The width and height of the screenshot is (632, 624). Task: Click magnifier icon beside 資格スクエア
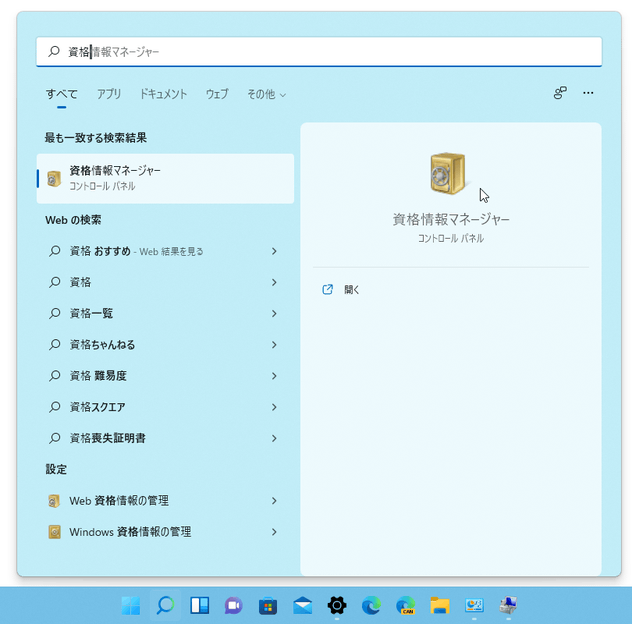click(x=54, y=407)
